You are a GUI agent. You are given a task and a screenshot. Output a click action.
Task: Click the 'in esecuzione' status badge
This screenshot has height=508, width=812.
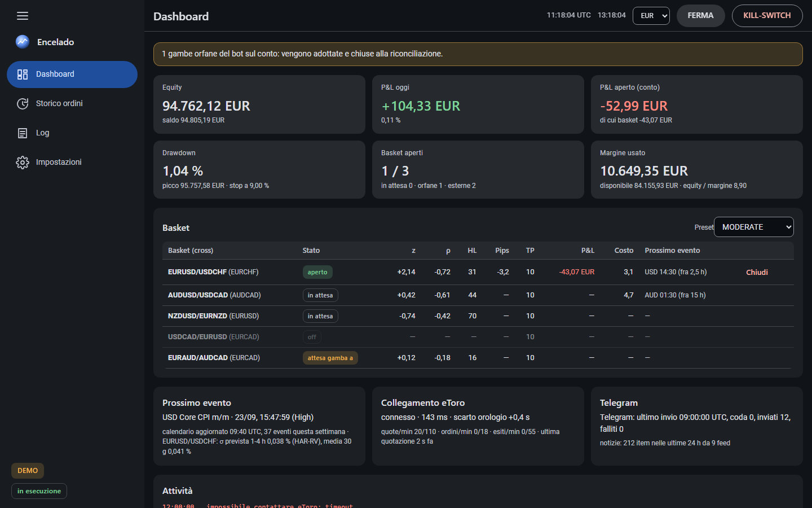(x=39, y=491)
